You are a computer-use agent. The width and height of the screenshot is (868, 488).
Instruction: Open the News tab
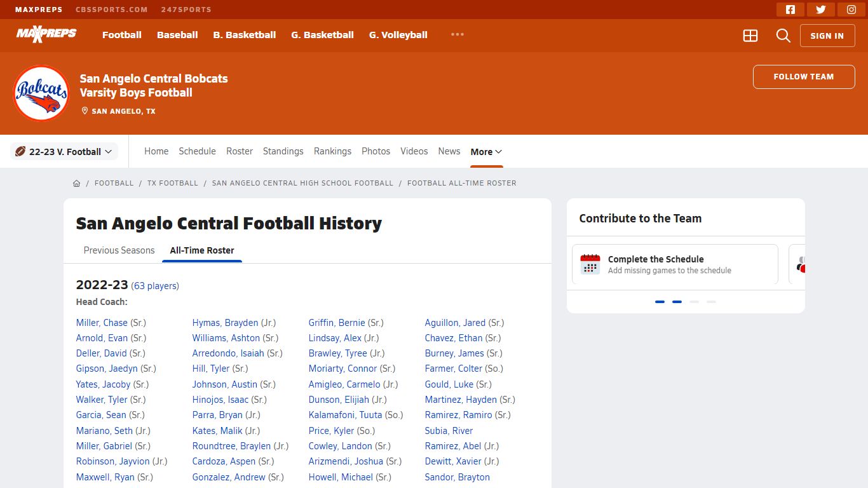[x=449, y=151]
